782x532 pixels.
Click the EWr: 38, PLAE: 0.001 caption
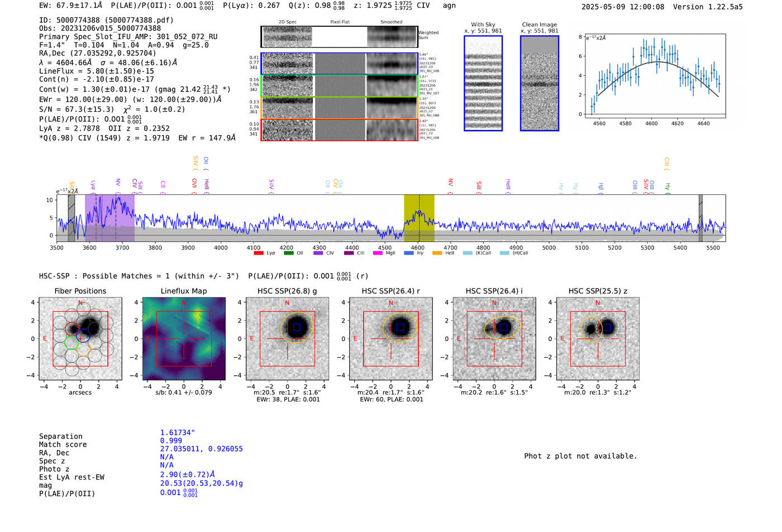(288, 400)
